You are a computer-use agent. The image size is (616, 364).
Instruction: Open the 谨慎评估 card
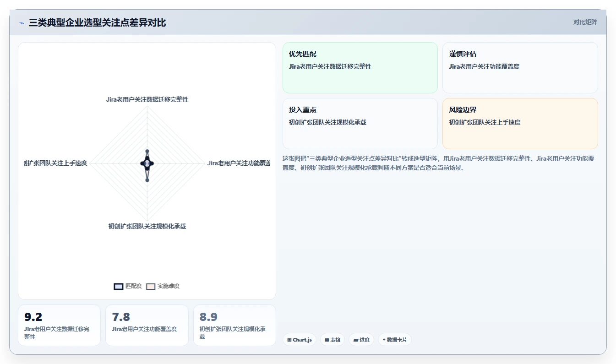pyautogui.click(x=520, y=68)
